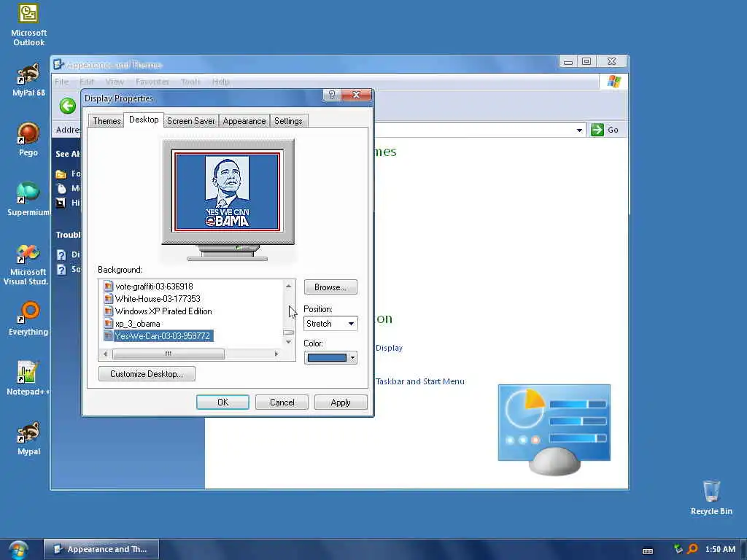Click the Browse... button

330,287
